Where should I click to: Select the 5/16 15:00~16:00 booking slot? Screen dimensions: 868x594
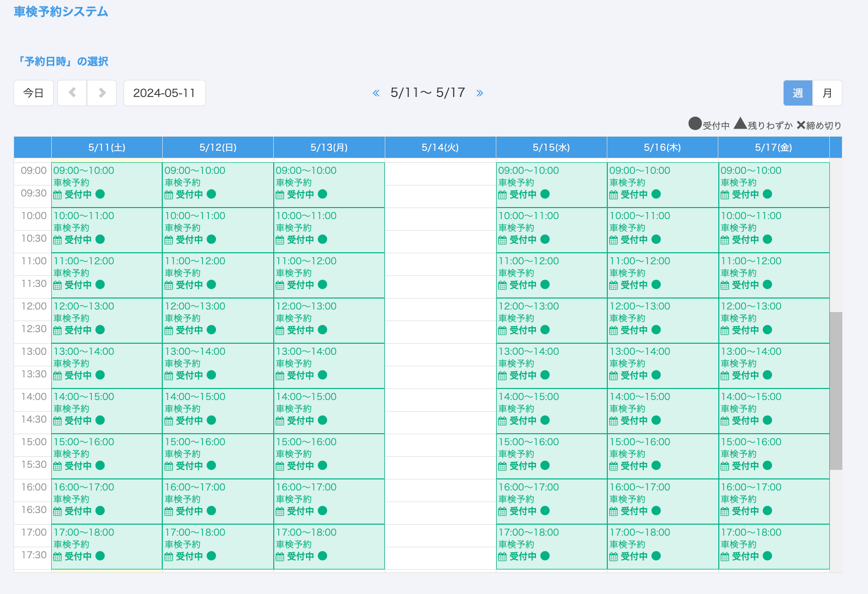[x=662, y=455]
